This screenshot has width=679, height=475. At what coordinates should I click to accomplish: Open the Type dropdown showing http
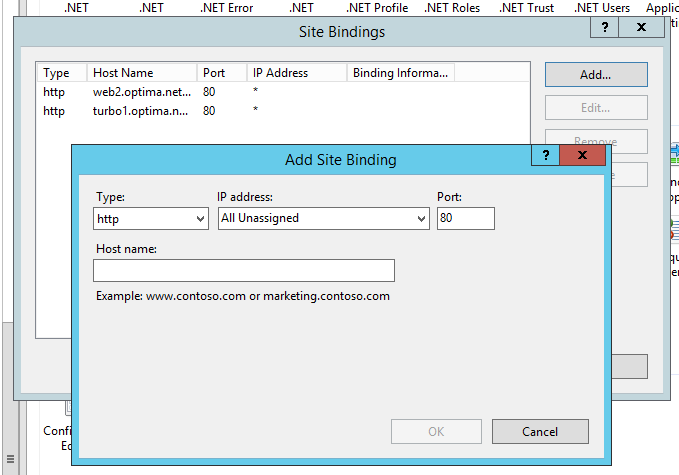[x=151, y=218]
